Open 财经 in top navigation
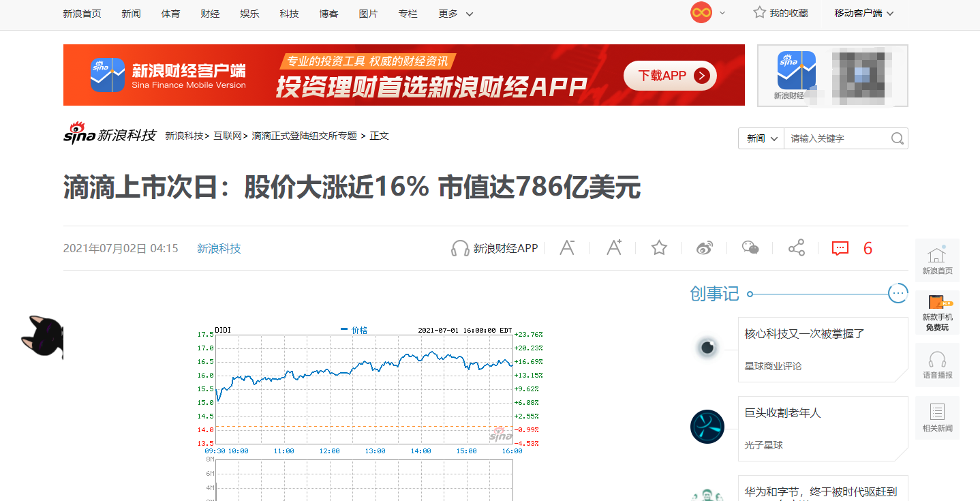Screen dimensions: 980x501 click(210, 14)
